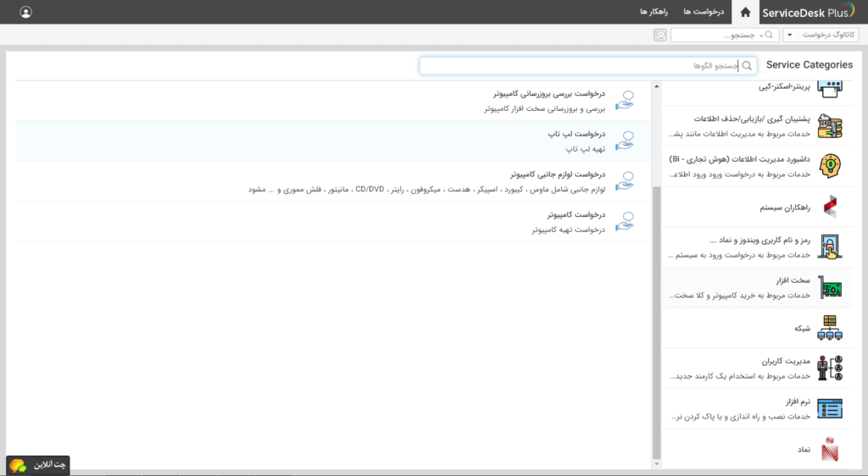Open درخواست لوازم جانبی کامپیوتر template
Screen dimensions: 868x476
(558, 174)
